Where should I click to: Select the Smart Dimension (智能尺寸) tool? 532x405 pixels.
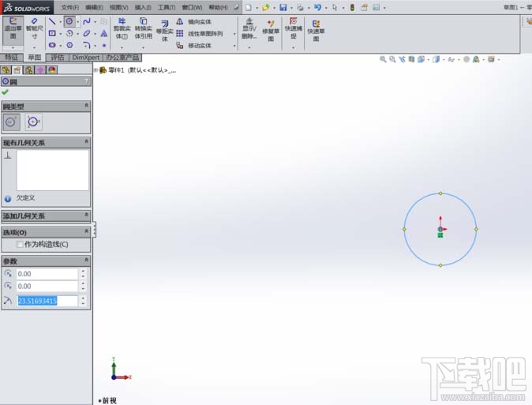point(34,28)
